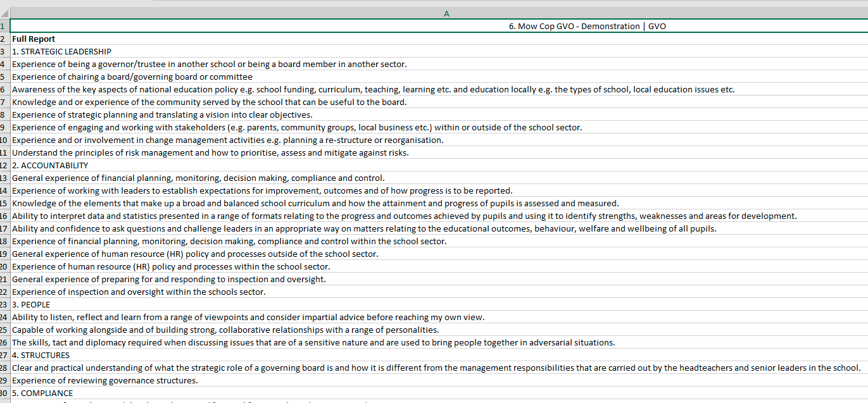Image resolution: width=868 pixels, height=403 pixels.
Task: Click the Full Report cell
Action: [439, 39]
